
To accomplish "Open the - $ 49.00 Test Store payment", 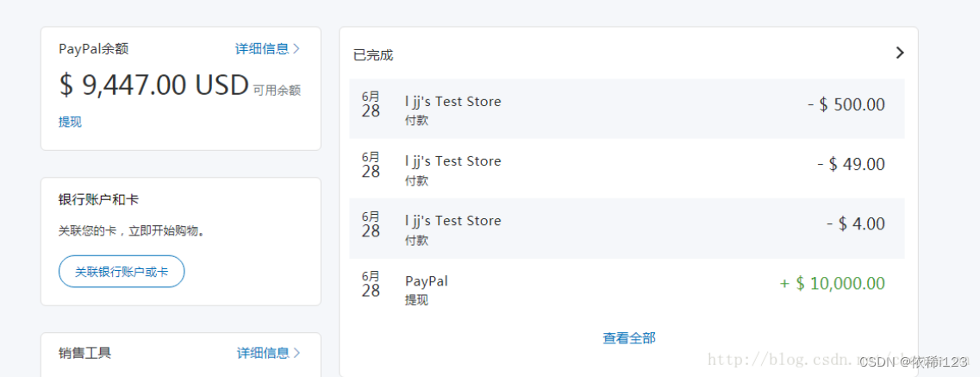I will coord(627,169).
